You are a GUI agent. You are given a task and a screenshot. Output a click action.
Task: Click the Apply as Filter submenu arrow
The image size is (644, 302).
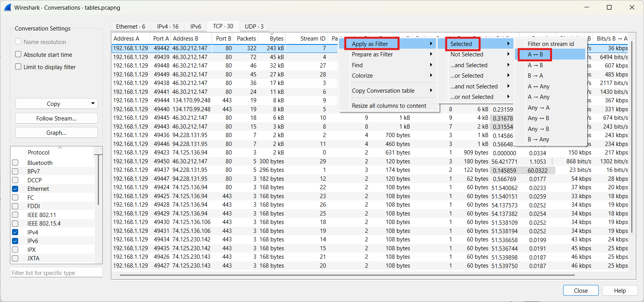(x=431, y=44)
